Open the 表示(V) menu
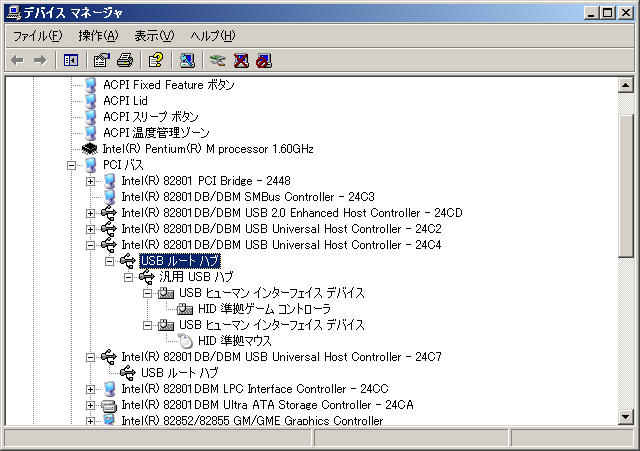This screenshot has width=640, height=451. 154,36
